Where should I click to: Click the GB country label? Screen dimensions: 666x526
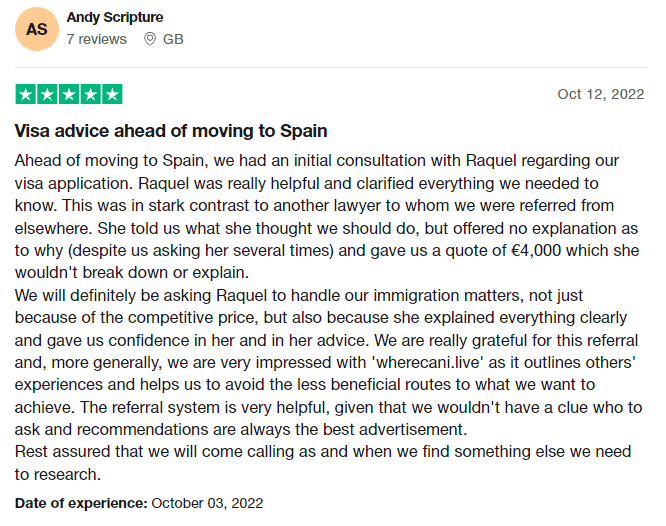[x=173, y=39]
